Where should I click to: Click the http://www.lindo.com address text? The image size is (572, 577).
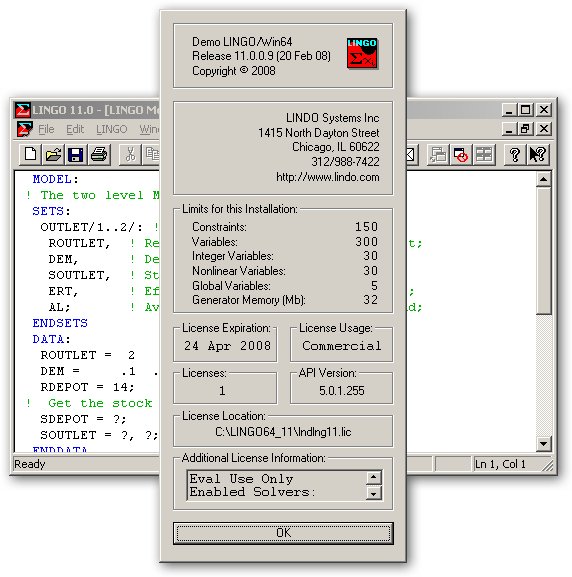(328, 177)
